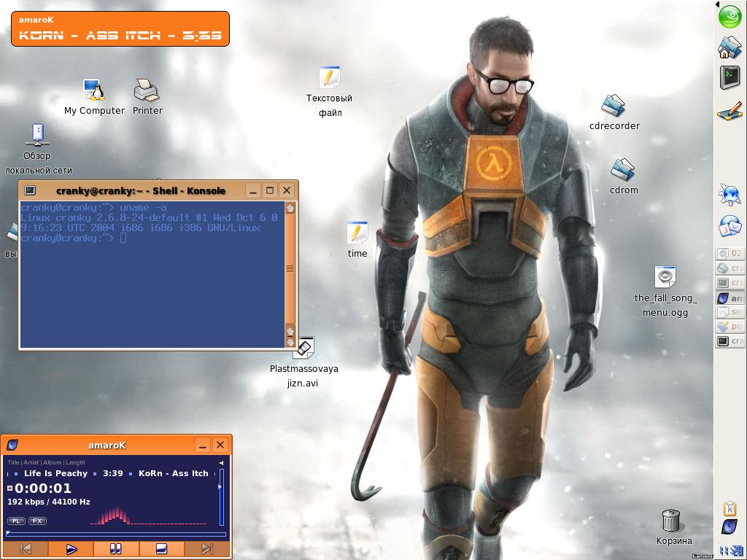Open Текстовый файл desktop icon

tap(329, 91)
